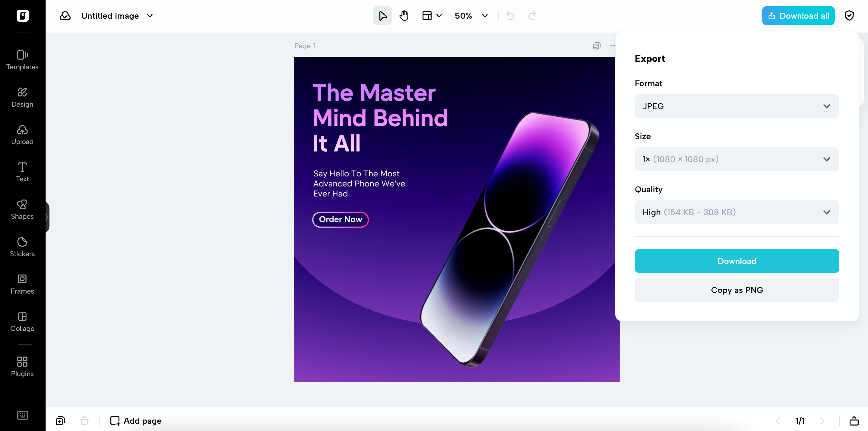Collapse the left sidebar panel handle
Viewport: 868px width, 431px height.
[x=47, y=216]
